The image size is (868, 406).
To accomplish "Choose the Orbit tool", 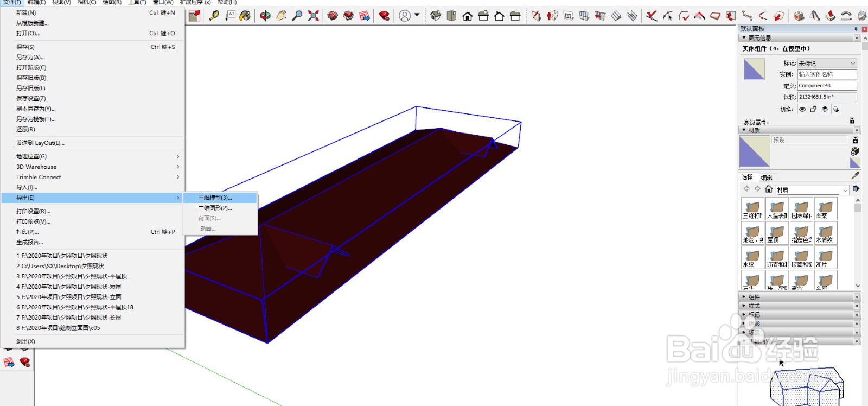I will click(x=265, y=16).
